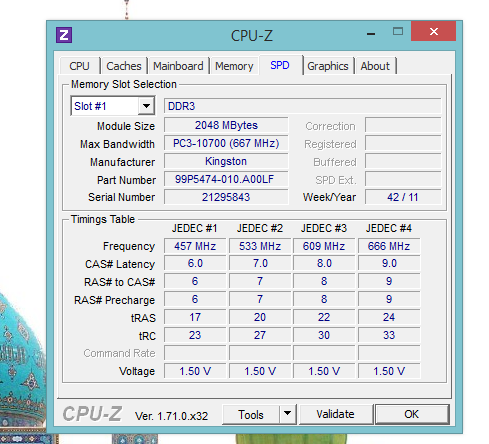Screen dimensions: 489x444
Task: Maximize the CPU-Z window
Action: [x=398, y=32]
